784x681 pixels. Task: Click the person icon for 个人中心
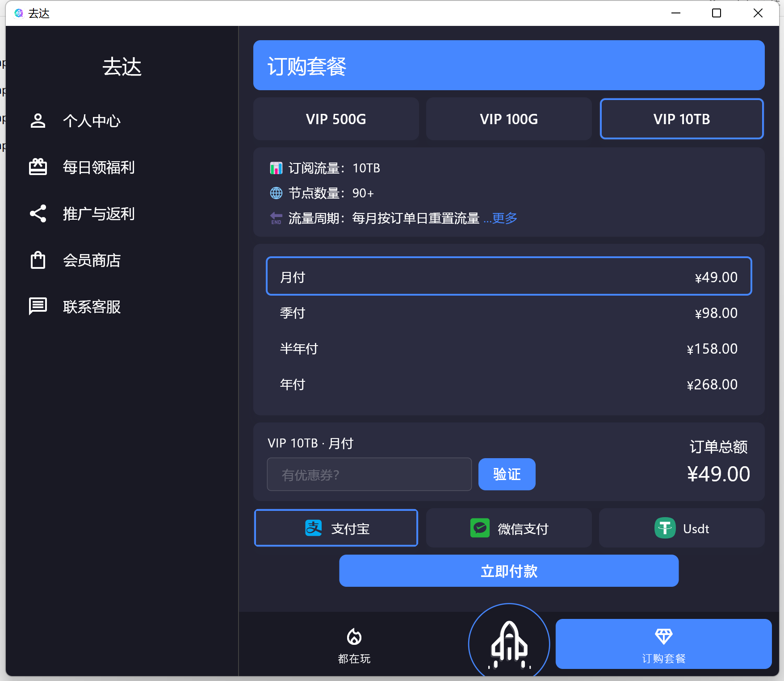[38, 121]
